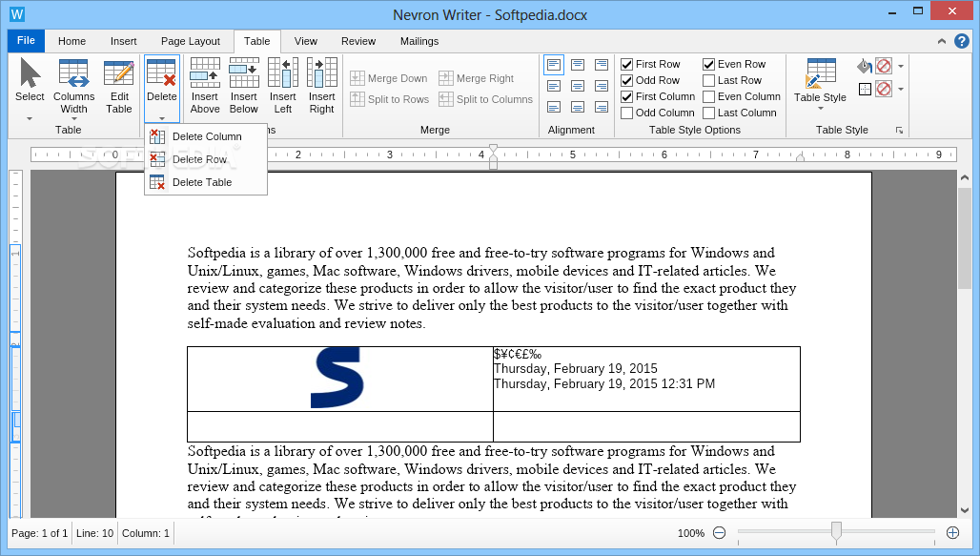Uncheck the First Row option
This screenshot has width=980, height=556.
pos(627,64)
